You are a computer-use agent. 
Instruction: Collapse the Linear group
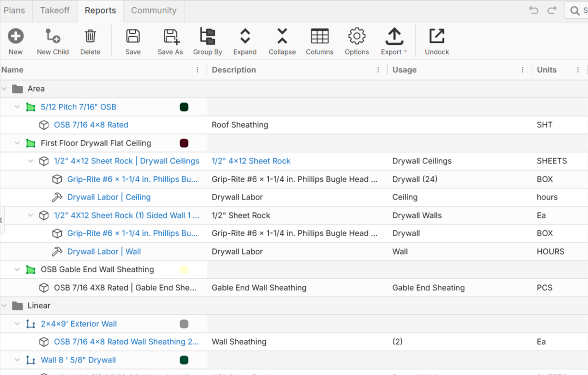(4, 306)
